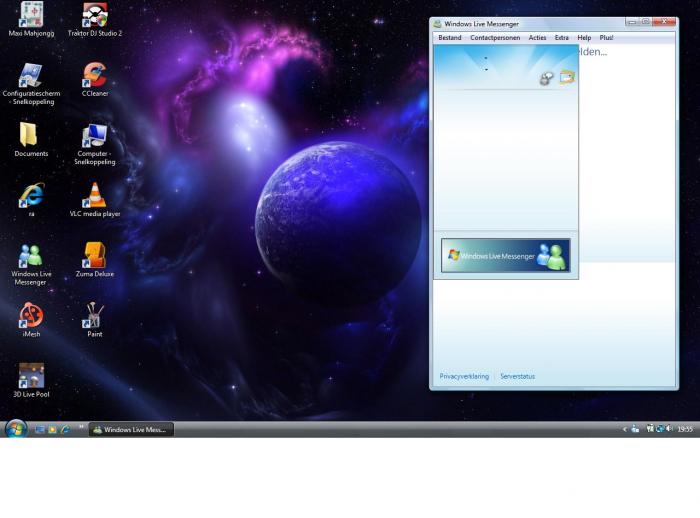
Task: Open the volume speaker tray icon
Action: [x=669, y=429]
